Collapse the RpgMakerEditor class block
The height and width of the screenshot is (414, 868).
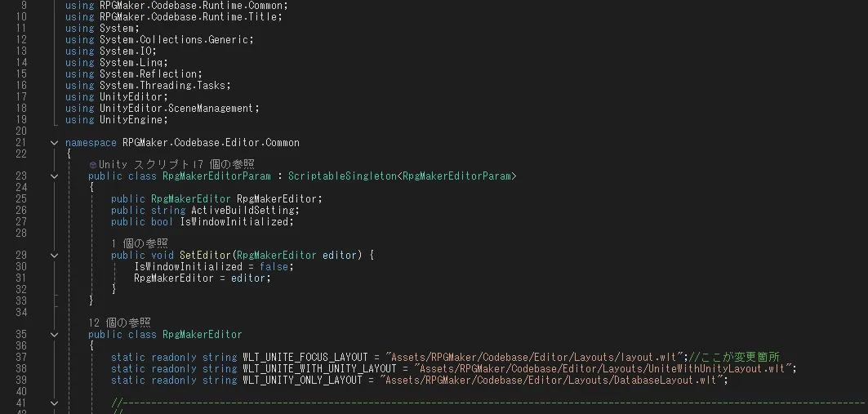pos(54,335)
